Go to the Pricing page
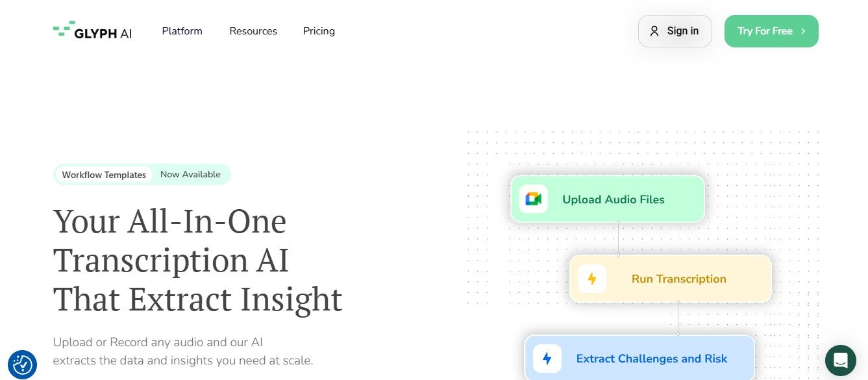 (x=319, y=31)
